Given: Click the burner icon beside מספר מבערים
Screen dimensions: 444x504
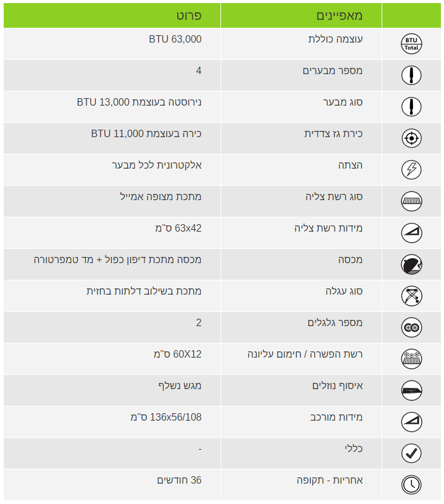Looking at the screenshot, I should [411, 75].
